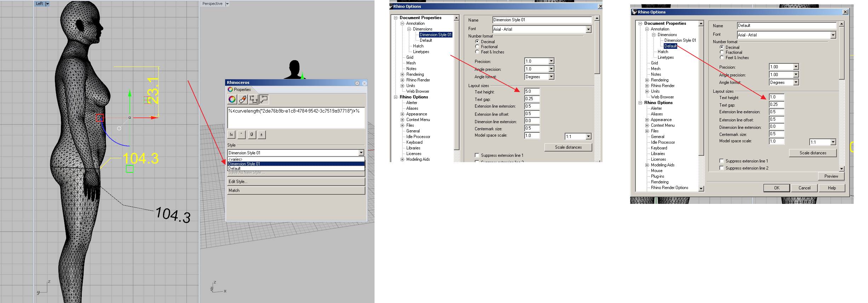Select Decimal format in middle Rhino Options window
The image size is (868, 303).
(x=477, y=41)
